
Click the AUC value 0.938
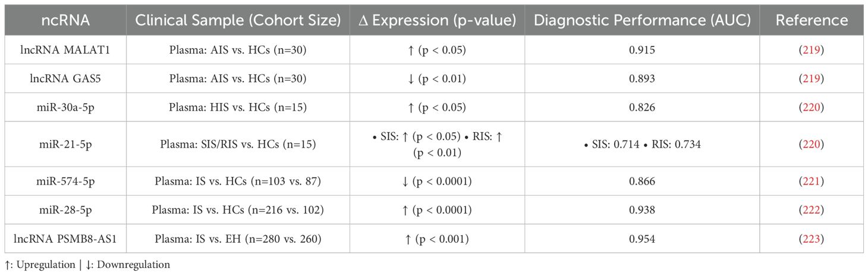642,210
